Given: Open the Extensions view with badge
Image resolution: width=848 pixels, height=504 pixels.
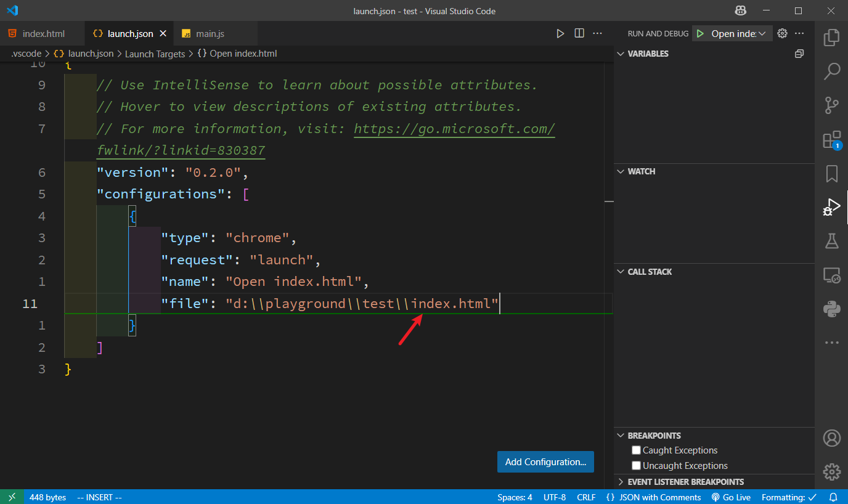Looking at the screenshot, I should click(x=831, y=140).
